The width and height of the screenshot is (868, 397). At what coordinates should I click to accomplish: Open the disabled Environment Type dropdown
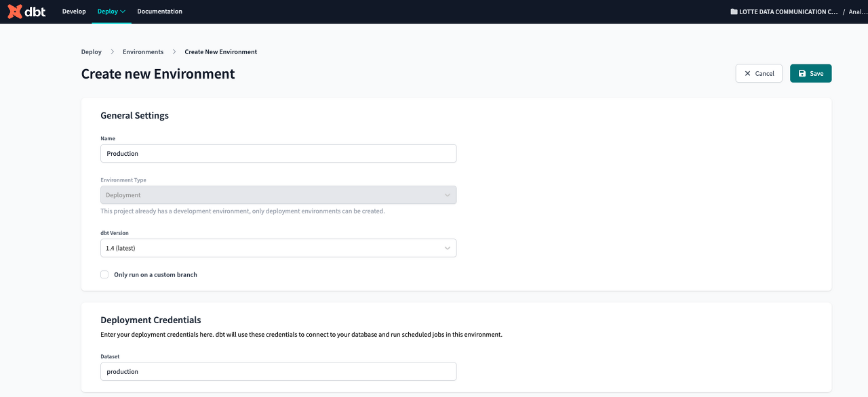(279, 195)
